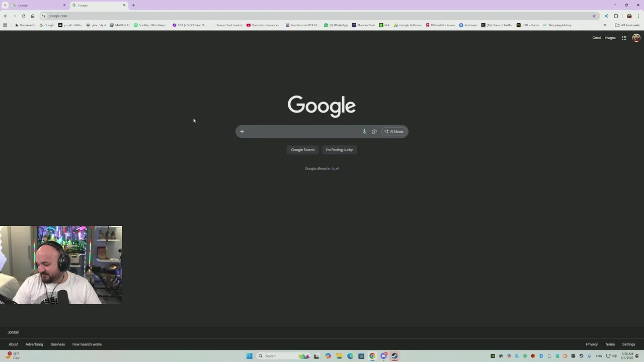Open How Search works

[x=87, y=344]
